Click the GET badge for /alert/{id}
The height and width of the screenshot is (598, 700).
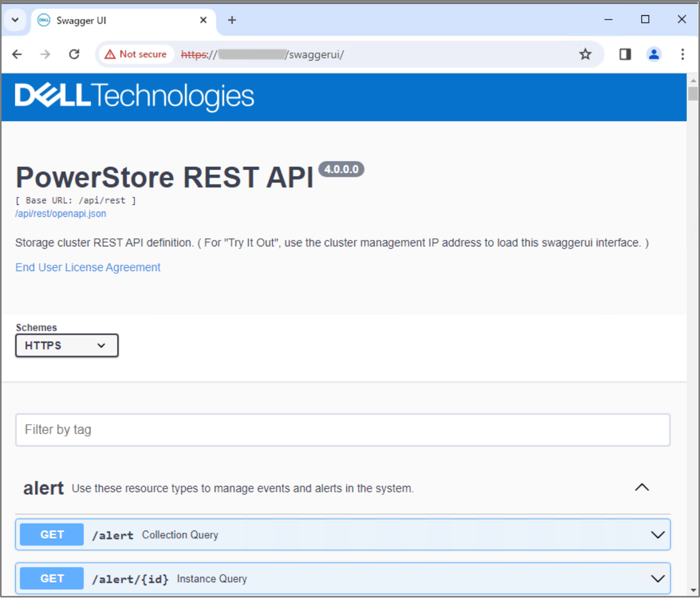click(x=52, y=579)
